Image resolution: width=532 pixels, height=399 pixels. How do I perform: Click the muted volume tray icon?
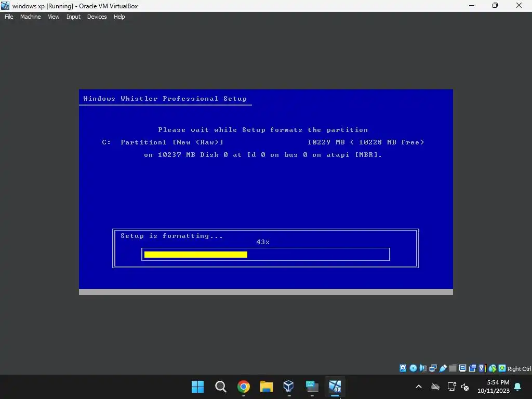click(465, 387)
